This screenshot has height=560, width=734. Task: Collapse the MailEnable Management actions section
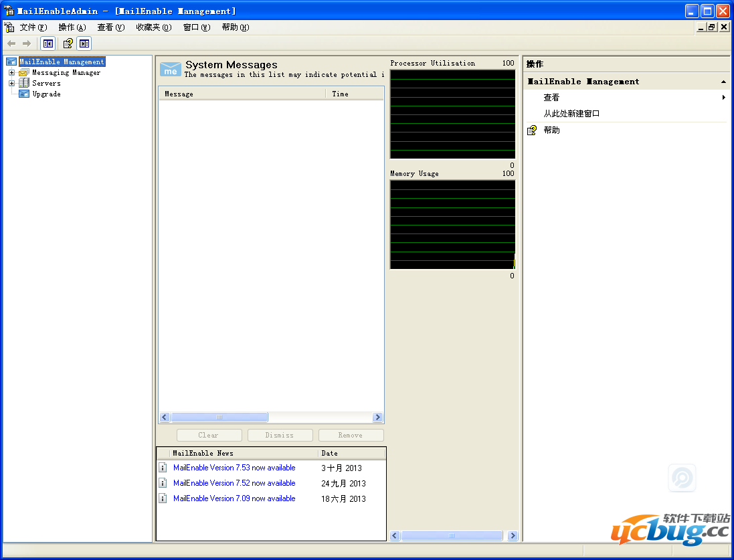(x=723, y=82)
